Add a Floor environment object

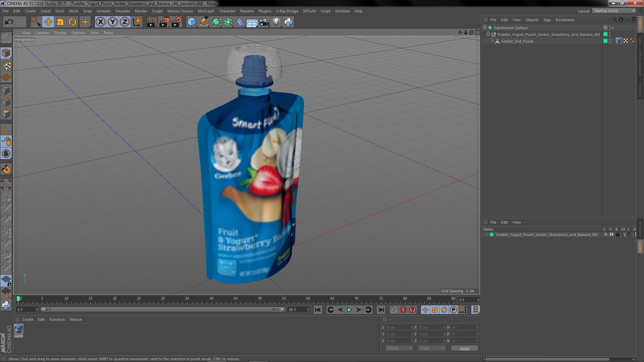click(252, 22)
